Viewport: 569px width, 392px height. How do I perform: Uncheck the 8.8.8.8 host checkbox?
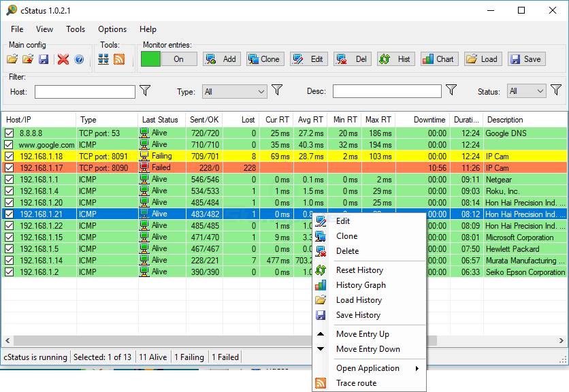pyautogui.click(x=9, y=133)
